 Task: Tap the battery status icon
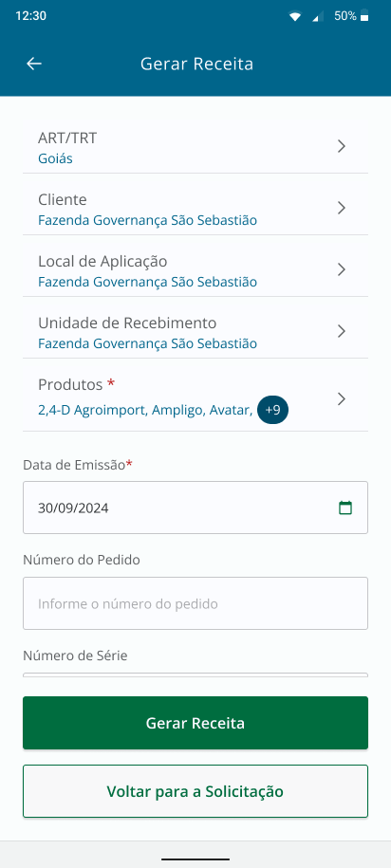[x=364, y=16]
